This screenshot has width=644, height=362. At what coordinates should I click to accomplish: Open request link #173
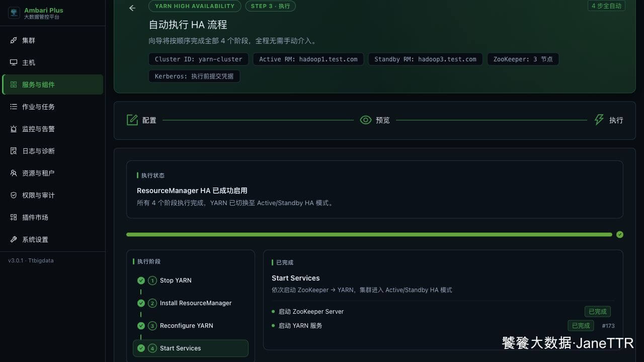[608, 326]
